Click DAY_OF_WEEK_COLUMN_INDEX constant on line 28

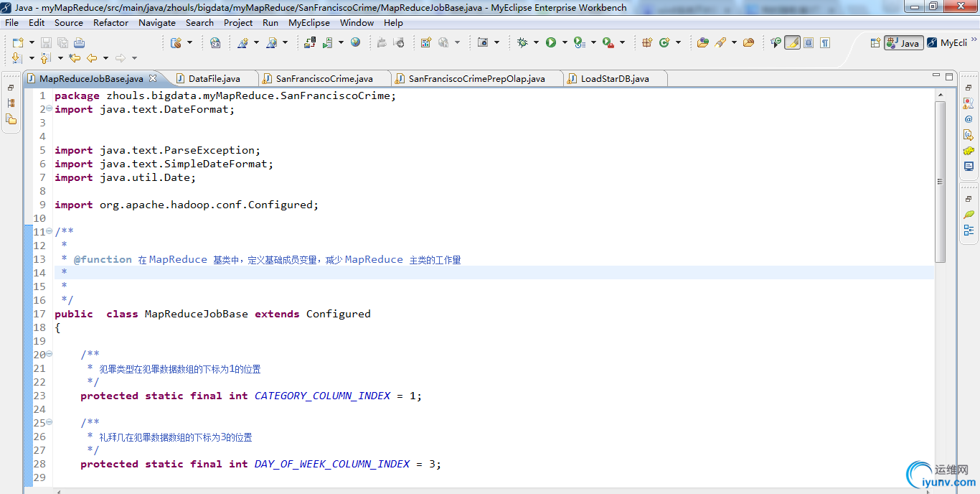(x=332, y=464)
